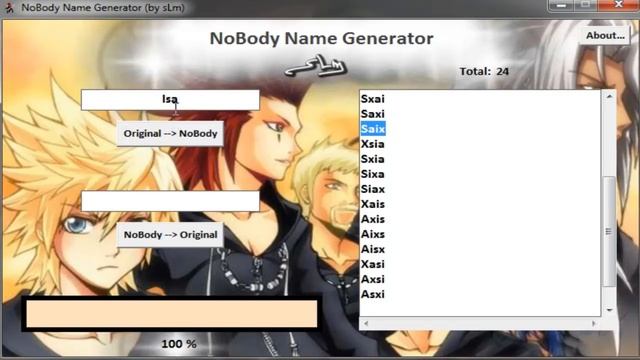Screen dimensions: 640x360
Task: Select Xais in the results list
Action: [x=373, y=204]
